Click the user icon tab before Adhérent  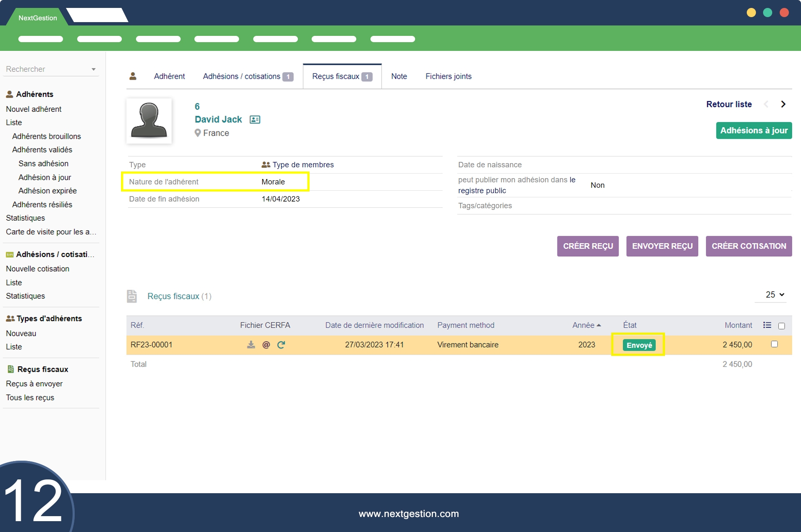133,76
